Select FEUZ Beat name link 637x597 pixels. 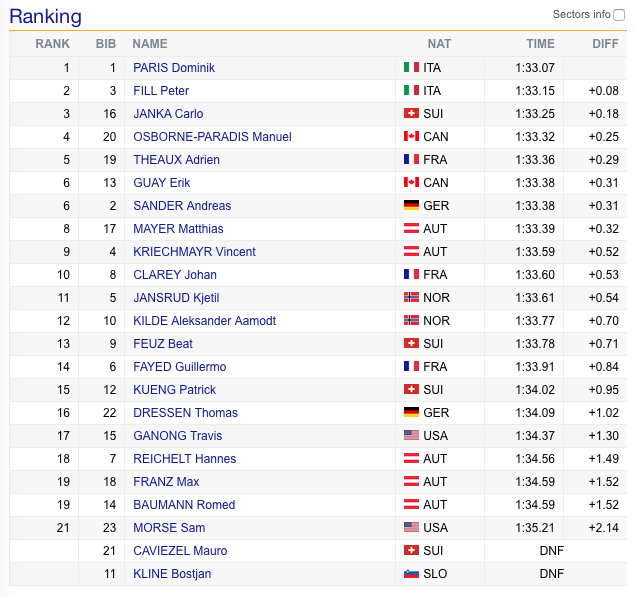163,344
